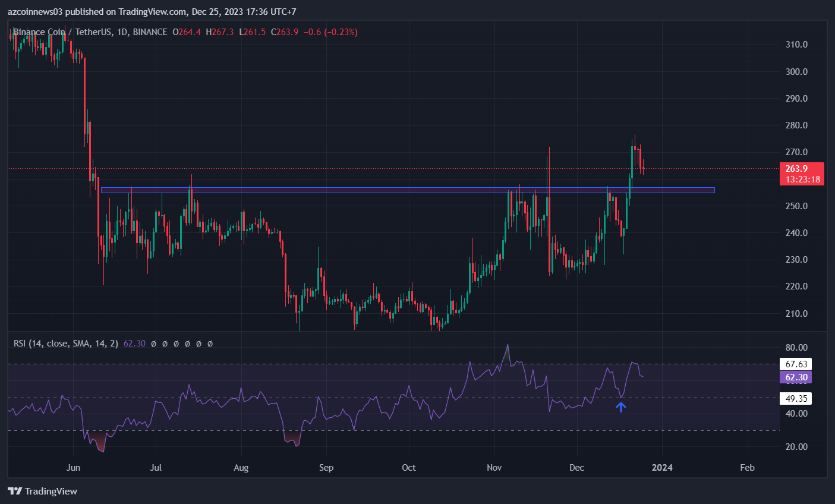Click the 300.0 price axis label

click(x=796, y=71)
